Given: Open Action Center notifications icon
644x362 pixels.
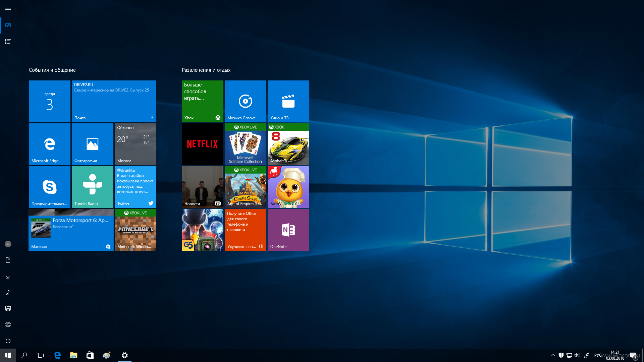Looking at the screenshot, I should pyautogui.click(x=633, y=355).
